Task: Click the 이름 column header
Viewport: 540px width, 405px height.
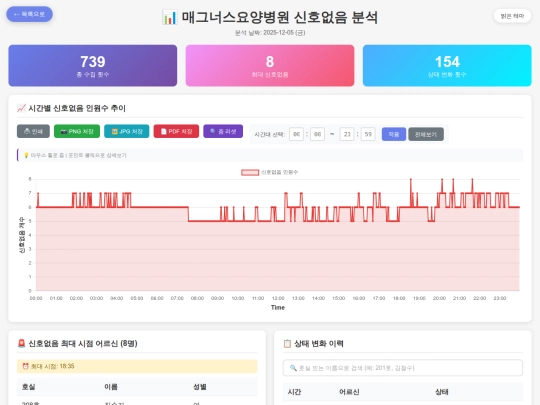Action: click(111, 387)
